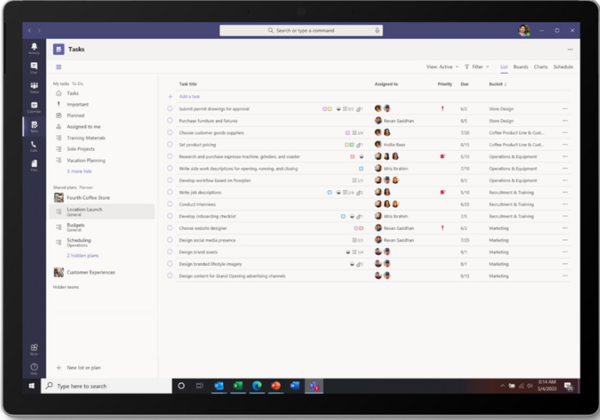Image resolution: width=600 pixels, height=420 pixels.
Task: Open Calls in the left rail
Action: [34, 146]
